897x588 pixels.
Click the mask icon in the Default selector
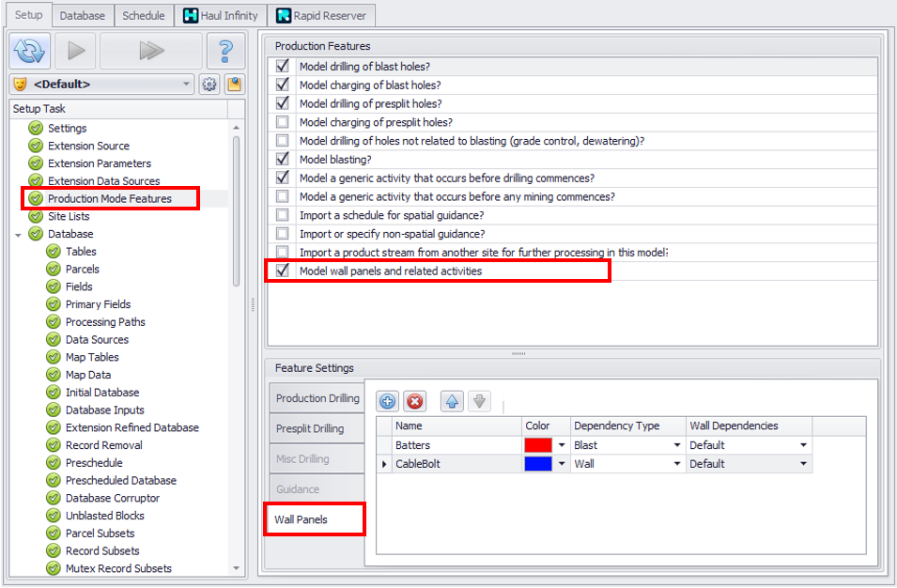[x=21, y=85]
